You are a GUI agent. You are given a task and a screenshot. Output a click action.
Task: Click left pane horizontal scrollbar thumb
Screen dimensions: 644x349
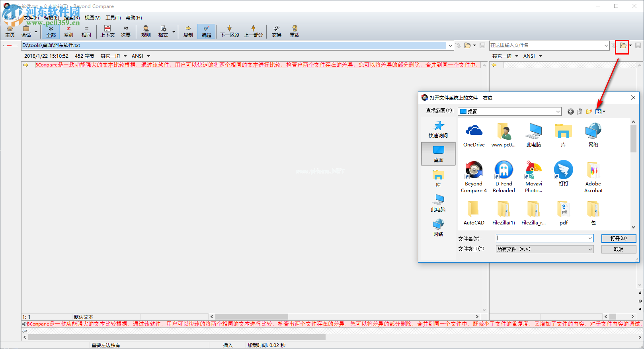[x=252, y=317]
